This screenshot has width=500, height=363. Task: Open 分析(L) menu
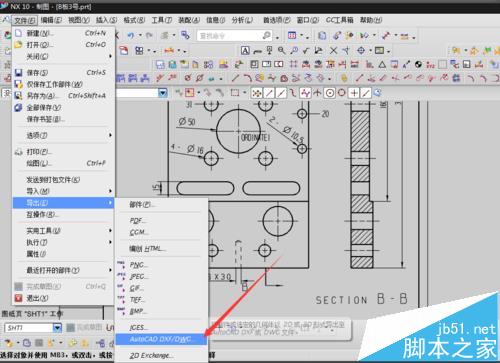click(x=242, y=20)
